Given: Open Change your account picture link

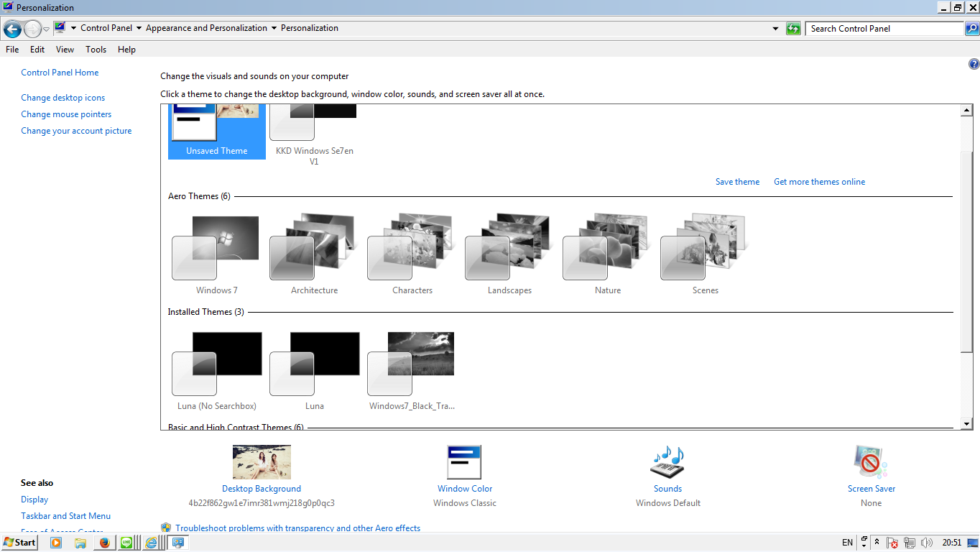Looking at the screenshot, I should coord(76,131).
